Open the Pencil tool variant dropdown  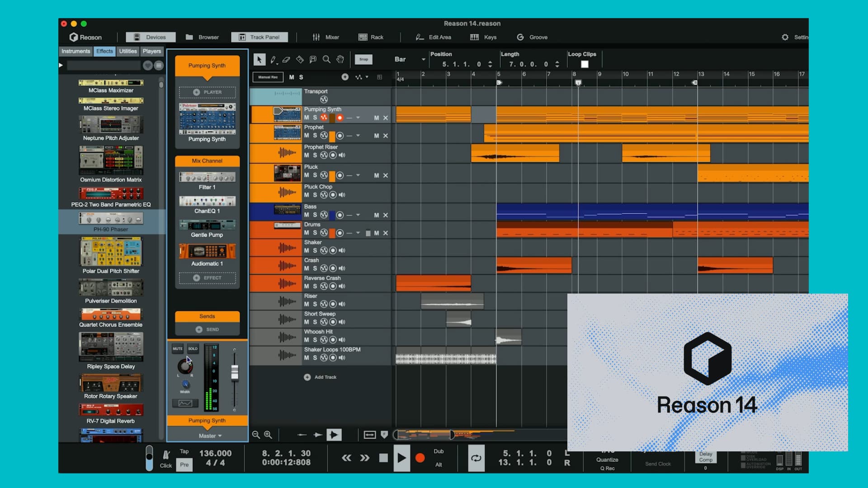(x=277, y=64)
